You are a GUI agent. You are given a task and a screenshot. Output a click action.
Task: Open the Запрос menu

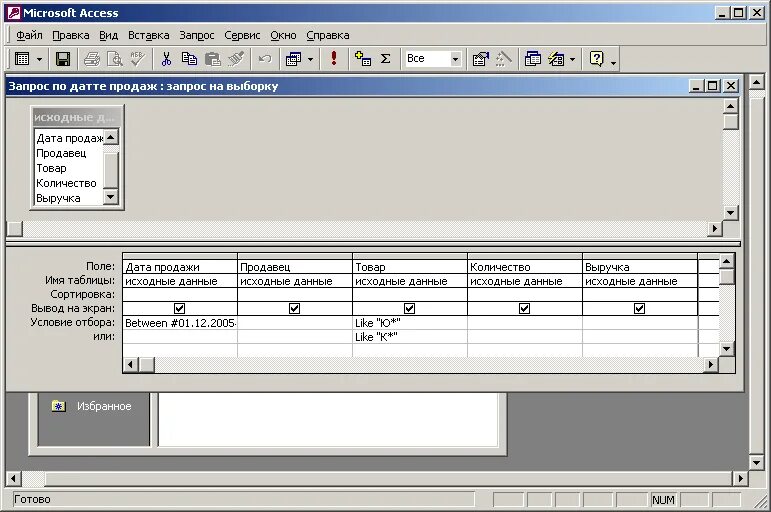click(197, 35)
